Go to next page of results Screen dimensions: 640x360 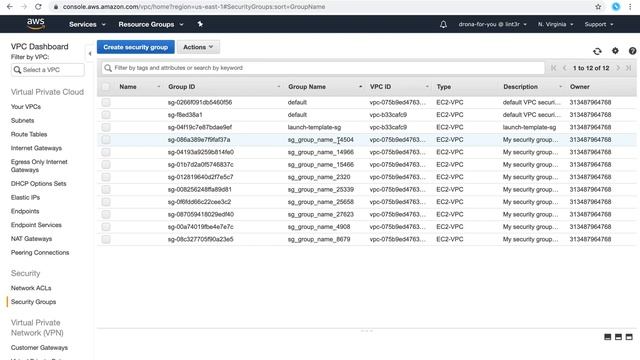(x=618, y=68)
